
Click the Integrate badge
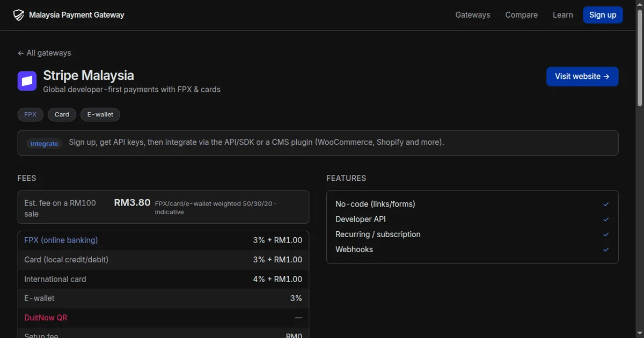tap(44, 144)
